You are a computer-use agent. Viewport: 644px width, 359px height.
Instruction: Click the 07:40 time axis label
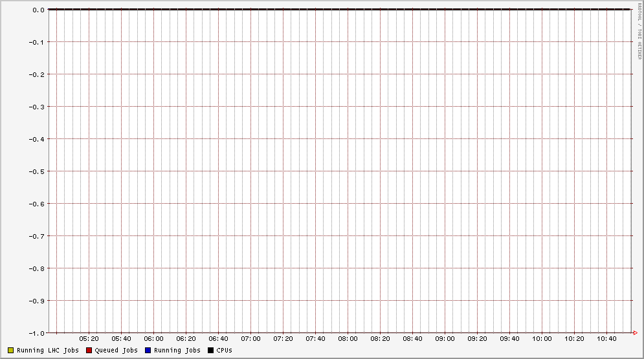point(315,339)
